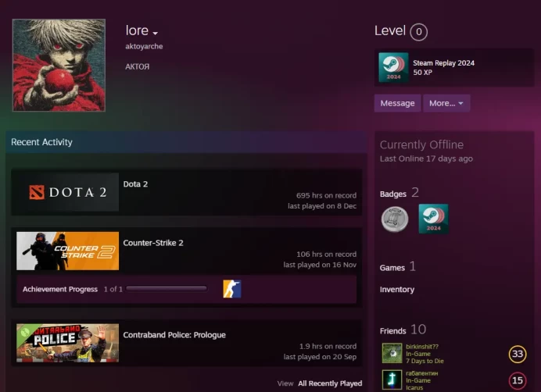Viewport: 541px width, 392px height.
Task: Open габапентин friend avatar
Action: (392, 380)
